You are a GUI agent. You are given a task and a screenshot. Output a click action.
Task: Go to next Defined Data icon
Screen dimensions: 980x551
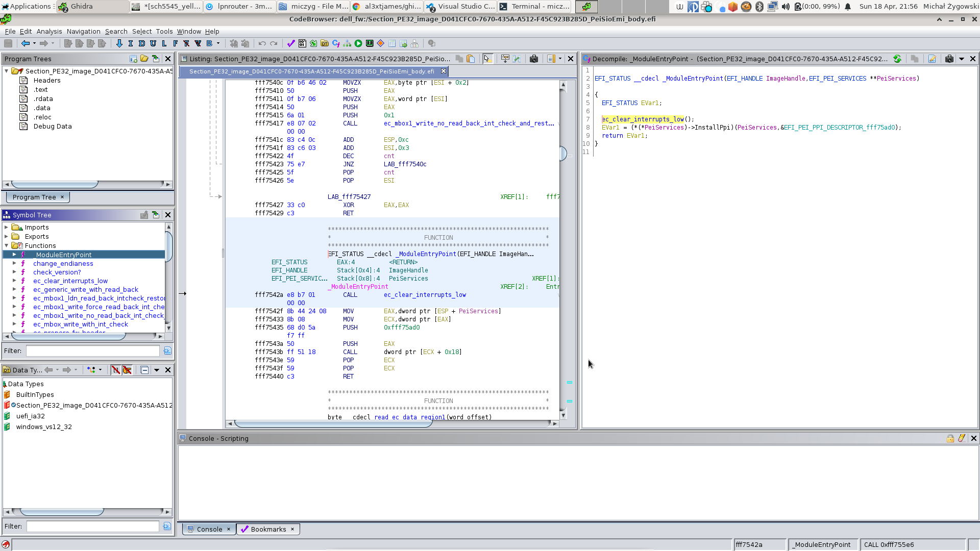[x=142, y=43]
